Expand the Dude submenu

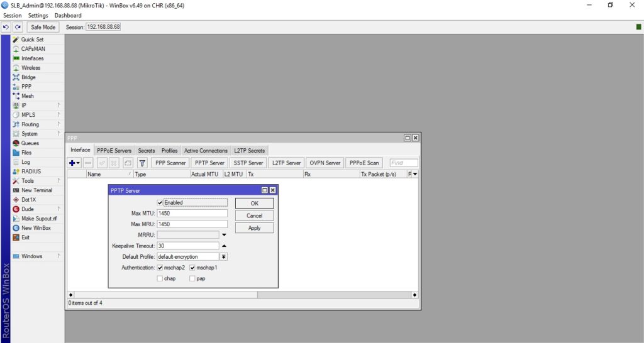[58, 209]
